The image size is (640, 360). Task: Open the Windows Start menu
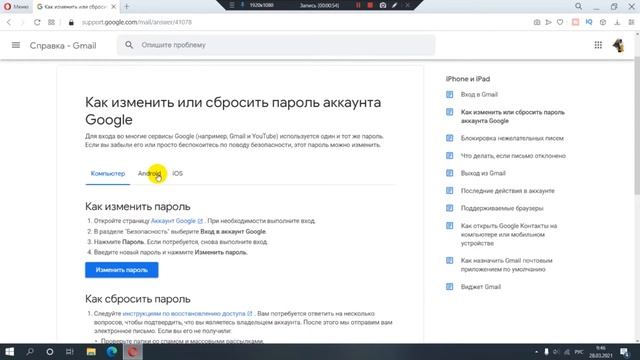9,352
